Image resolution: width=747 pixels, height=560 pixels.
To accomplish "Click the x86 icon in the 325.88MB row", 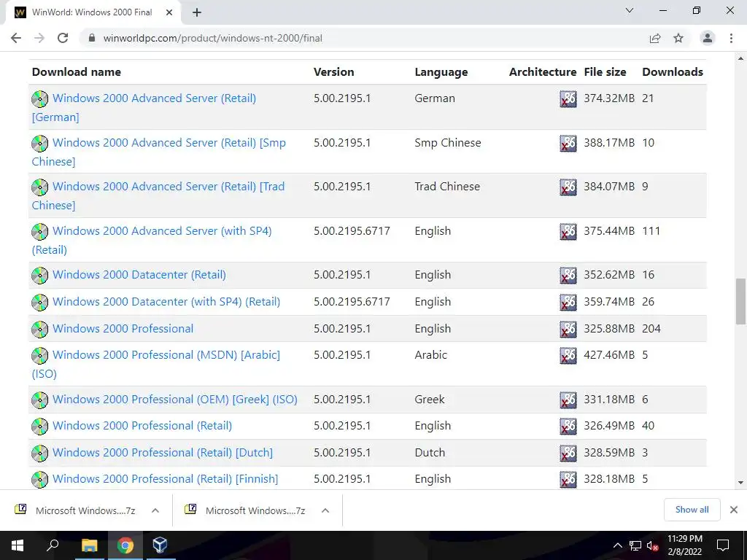I will point(568,329).
